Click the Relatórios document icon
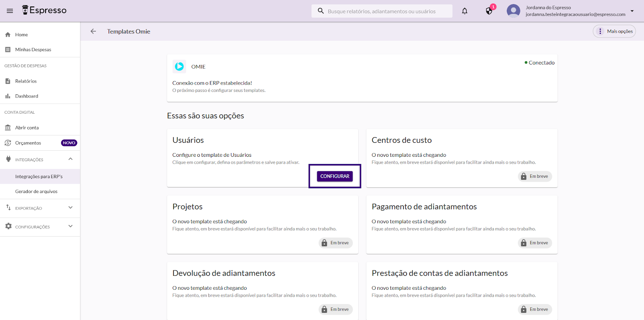 pyautogui.click(x=8, y=81)
